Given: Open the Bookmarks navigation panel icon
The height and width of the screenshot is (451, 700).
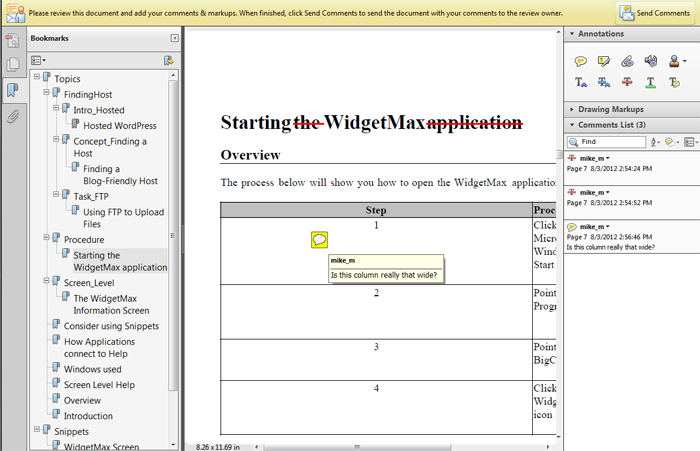Looking at the screenshot, I should (12, 90).
